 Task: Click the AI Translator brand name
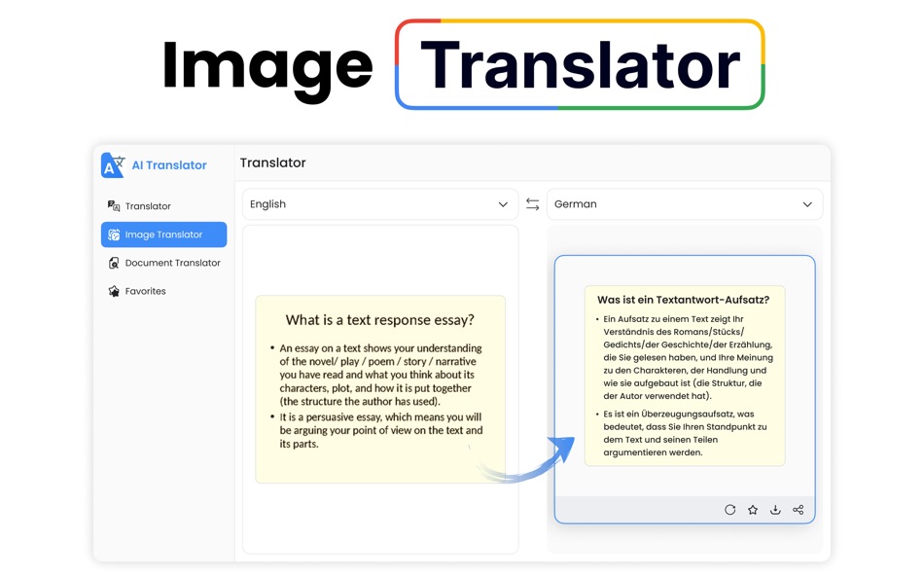pos(169,165)
